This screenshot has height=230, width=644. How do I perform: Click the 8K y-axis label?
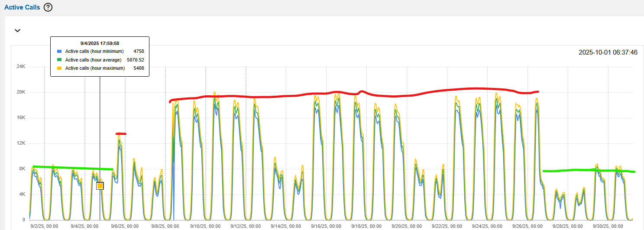click(23, 169)
